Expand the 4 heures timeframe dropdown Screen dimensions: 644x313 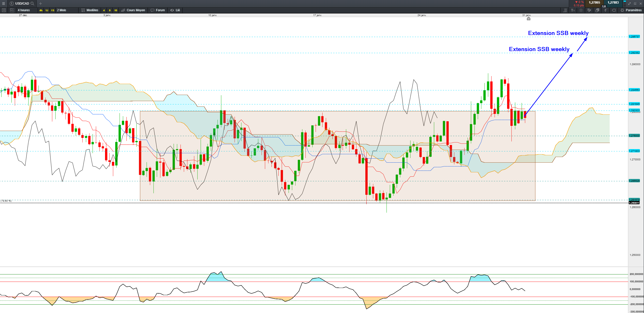(24, 10)
